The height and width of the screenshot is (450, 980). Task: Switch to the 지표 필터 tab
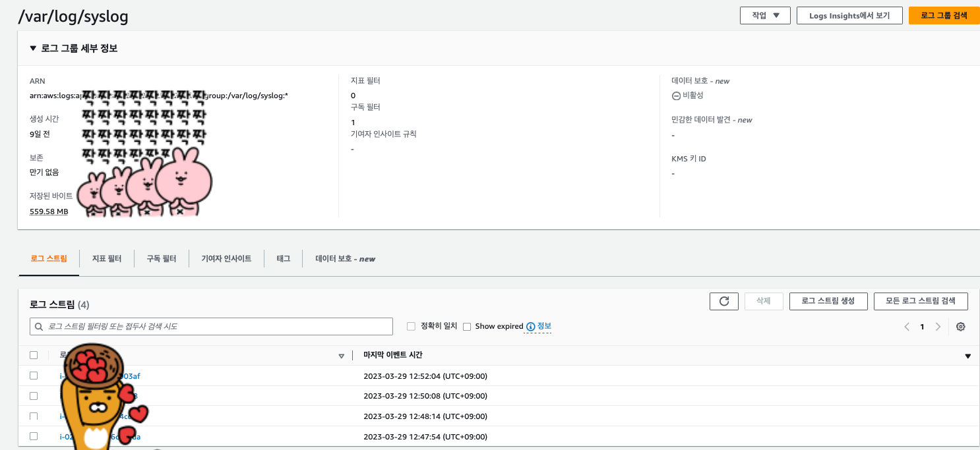coord(107,259)
